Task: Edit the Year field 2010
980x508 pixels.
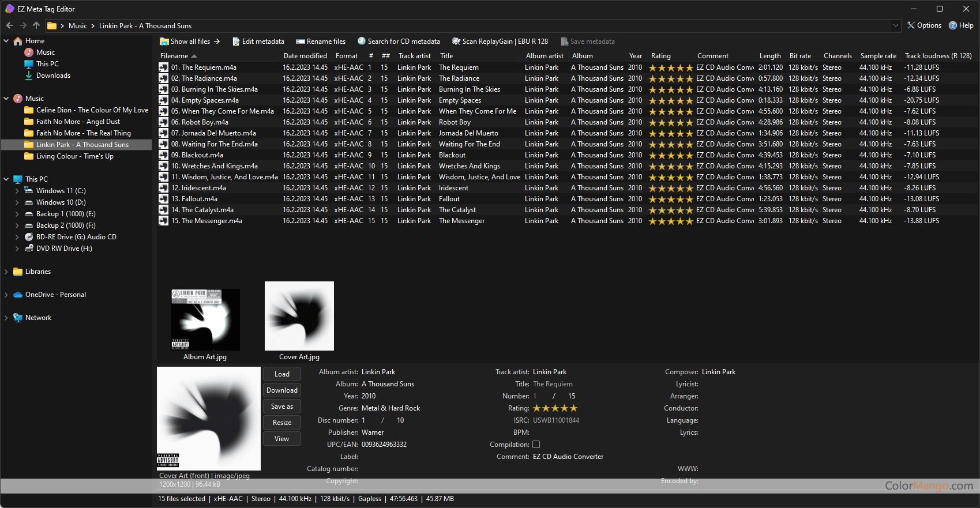Action: pyautogui.click(x=369, y=396)
